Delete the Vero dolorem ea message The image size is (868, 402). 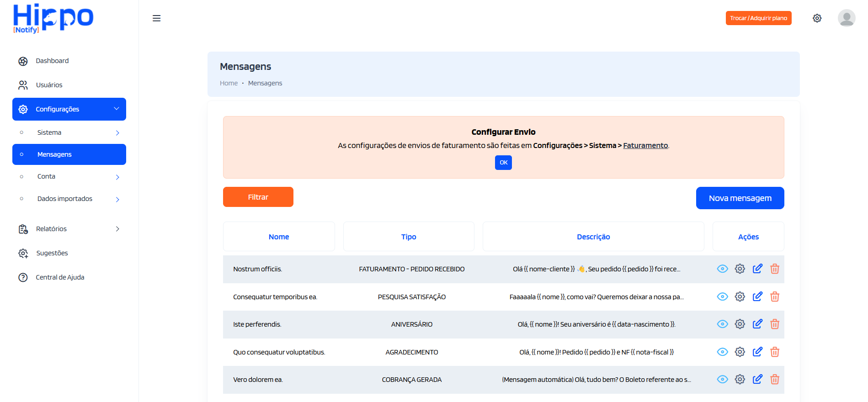coord(774,380)
